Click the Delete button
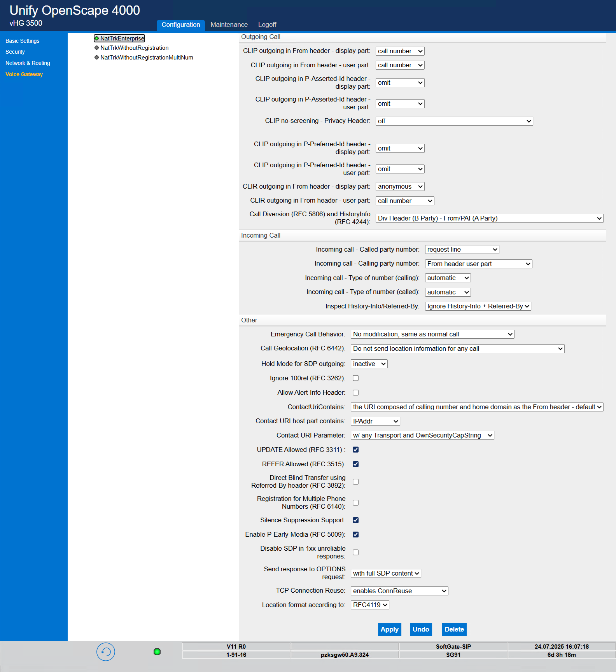 tap(454, 629)
